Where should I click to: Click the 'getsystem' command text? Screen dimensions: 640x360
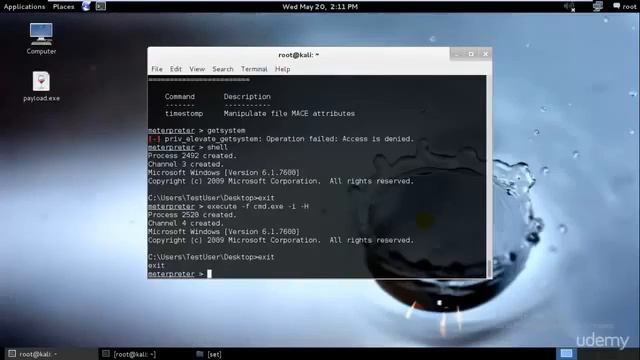(x=226, y=131)
